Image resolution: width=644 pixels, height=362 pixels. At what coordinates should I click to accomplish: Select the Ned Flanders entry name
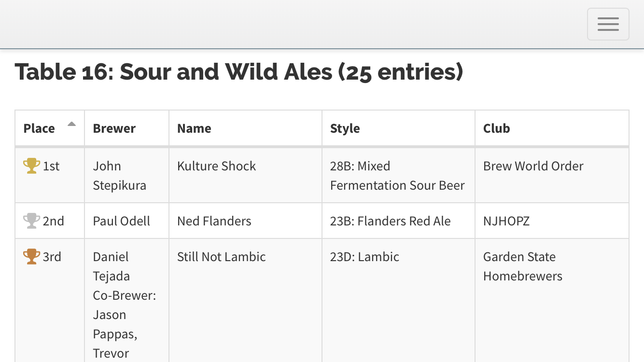click(x=214, y=221)
